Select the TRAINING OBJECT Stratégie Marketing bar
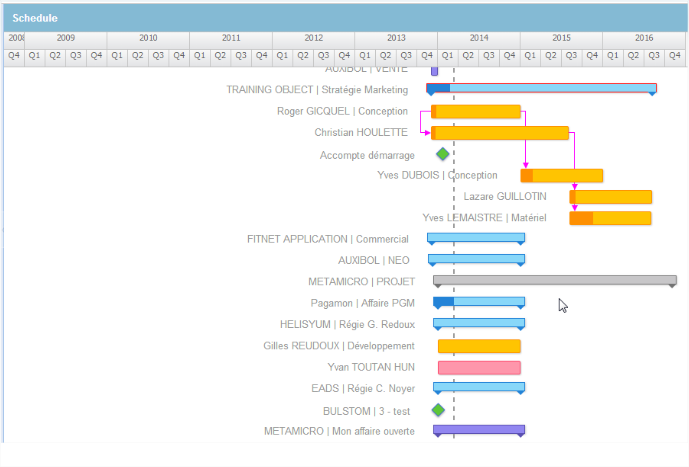Screen dimensions: 689x467 coord(541,89)
